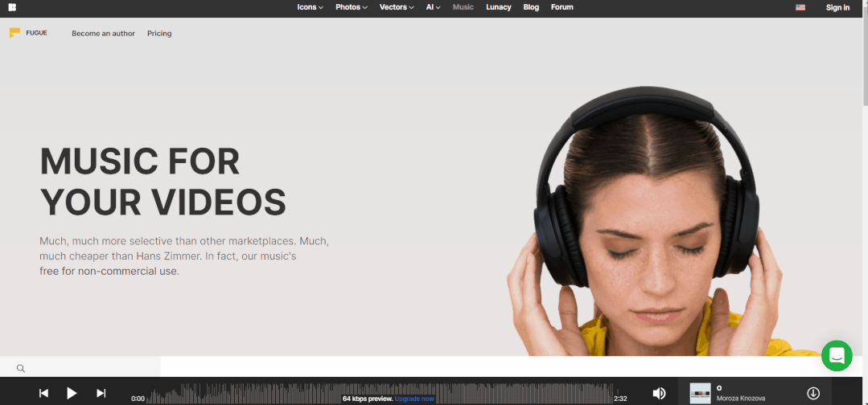The height and width of the screenshot is (405, 868).
Task: Click the 2:32 track duration
Action: (620, 399)
